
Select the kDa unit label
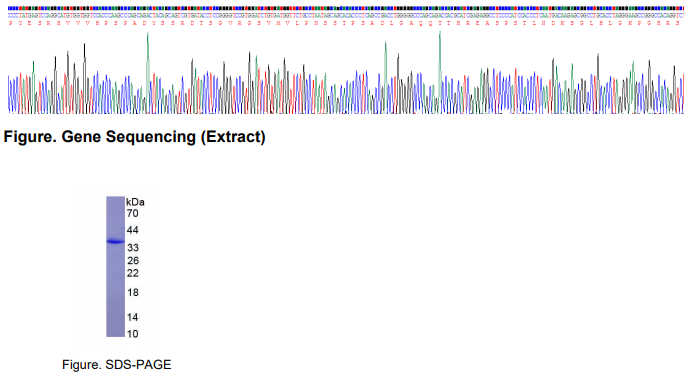[x=135, y=202]
